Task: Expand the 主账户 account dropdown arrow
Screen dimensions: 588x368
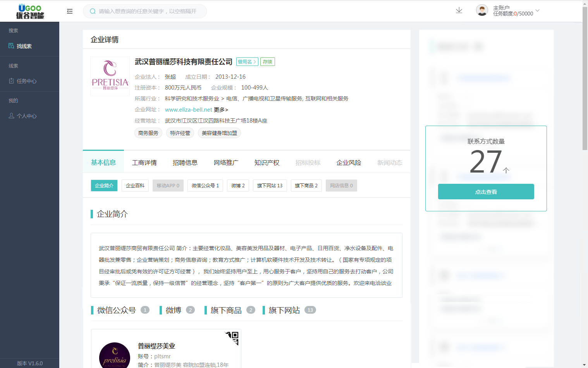Action: tap(537, 10)
